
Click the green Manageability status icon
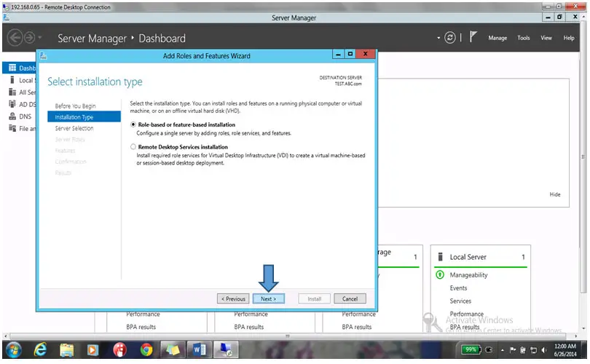point(440,275)
